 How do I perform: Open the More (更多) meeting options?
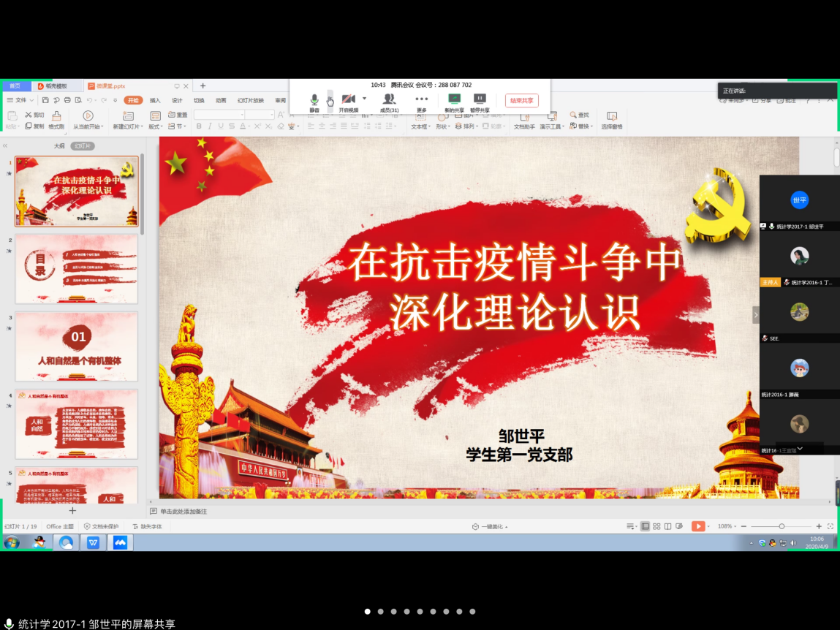coord(422,101)
